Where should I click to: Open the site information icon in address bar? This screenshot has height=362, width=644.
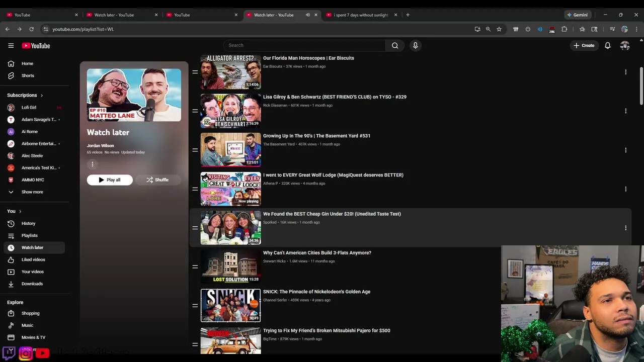46,29
